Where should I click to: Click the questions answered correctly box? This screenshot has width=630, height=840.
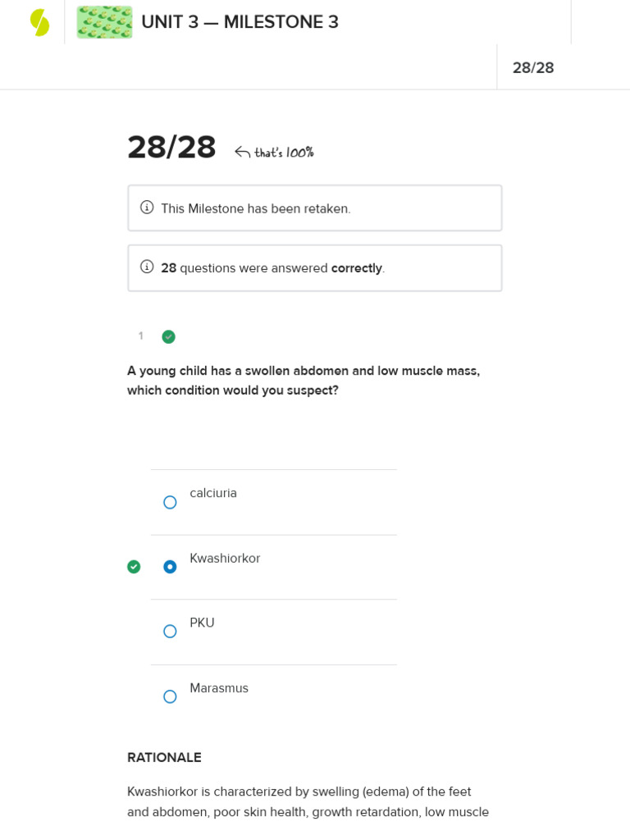coord(314,268)
